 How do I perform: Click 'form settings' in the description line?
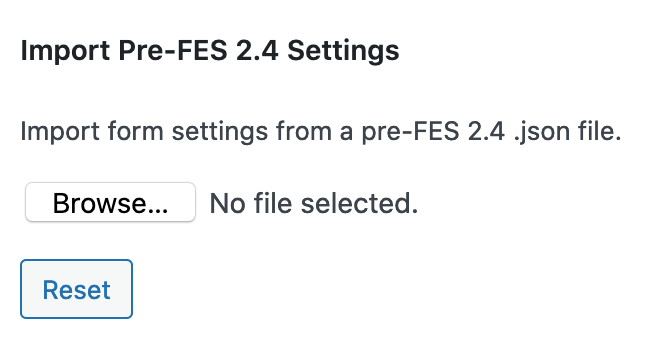[187, 131]
